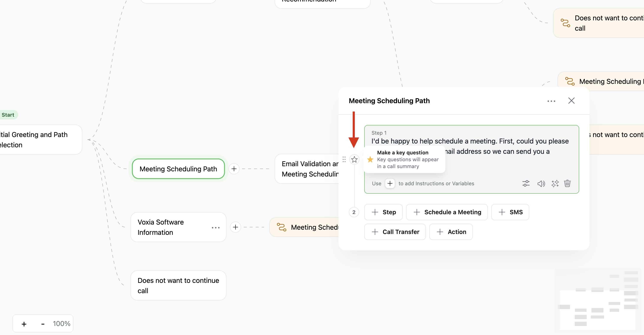Close the Meeting Scheduling Path panel
The height and width of the screenshot is (335, 644).
[571, 101]
